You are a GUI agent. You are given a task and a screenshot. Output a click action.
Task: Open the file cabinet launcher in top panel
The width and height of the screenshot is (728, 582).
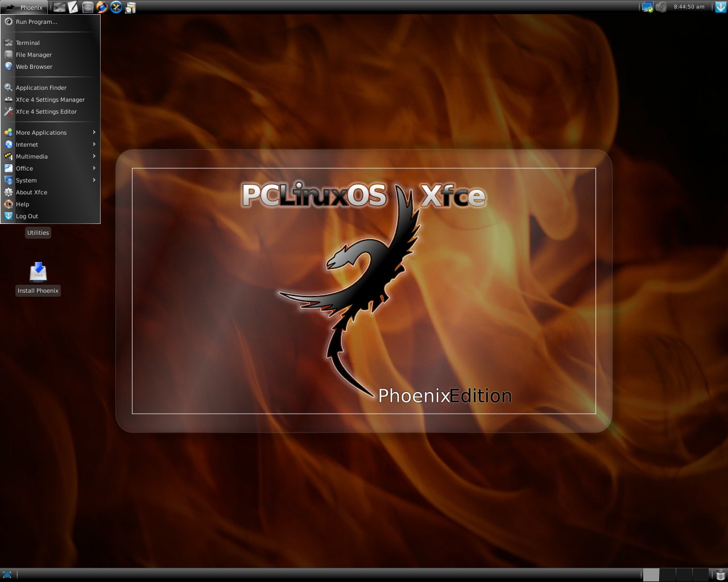pyautogui.click(x=88, y=7)
